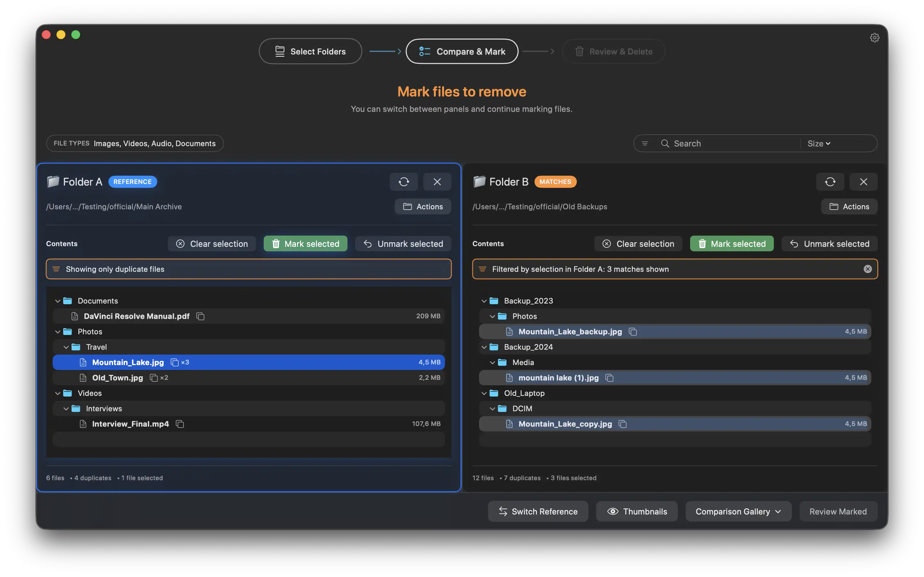Open the Size dropdown
This screenshot has width=924, height=577.
click(818, 143)
